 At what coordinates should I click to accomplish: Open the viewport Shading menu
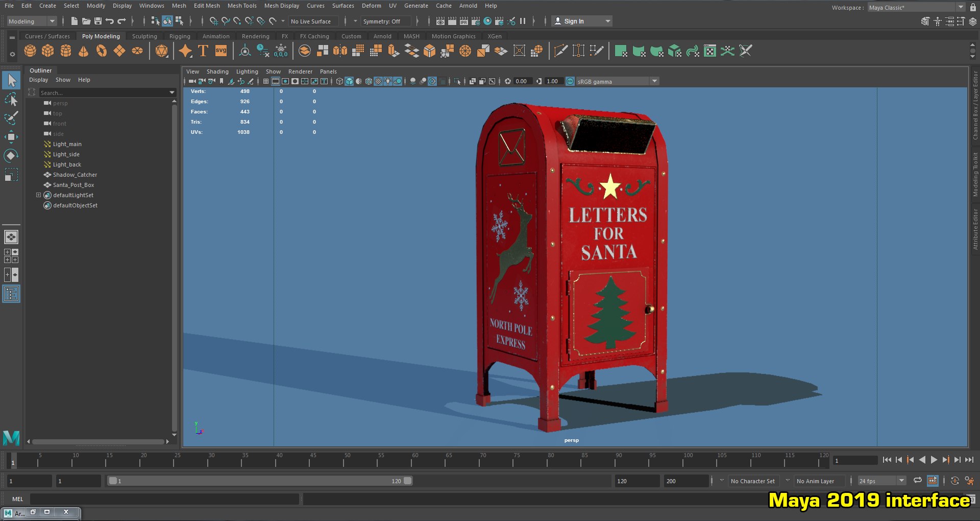[x=217, y=72]
